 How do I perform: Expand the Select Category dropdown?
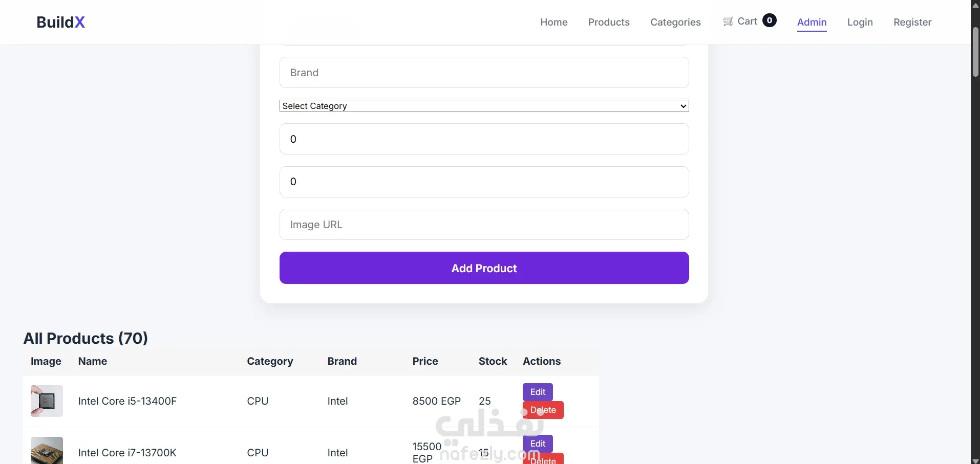click(x=484, y=106)
